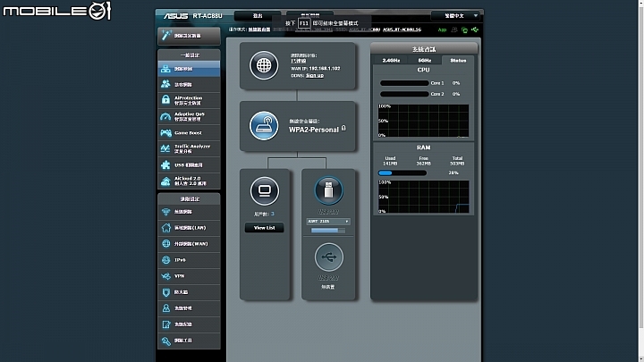This screenshot has width=644, height=362.
Task: Click WPA2-Personal security level text
Action: 314,130
